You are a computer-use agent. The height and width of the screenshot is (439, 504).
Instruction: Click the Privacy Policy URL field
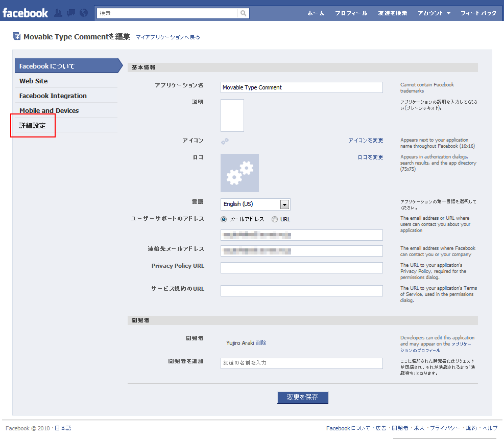[301, 268]
